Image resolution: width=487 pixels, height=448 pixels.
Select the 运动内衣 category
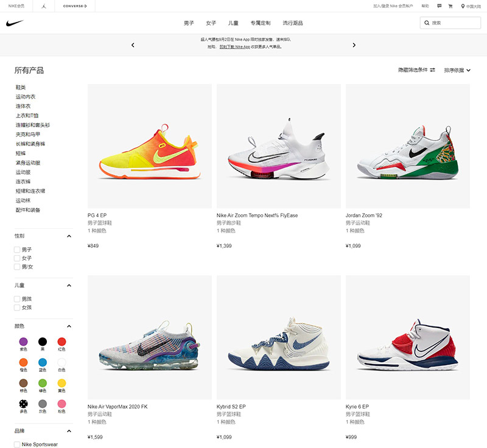click(26, 97)
